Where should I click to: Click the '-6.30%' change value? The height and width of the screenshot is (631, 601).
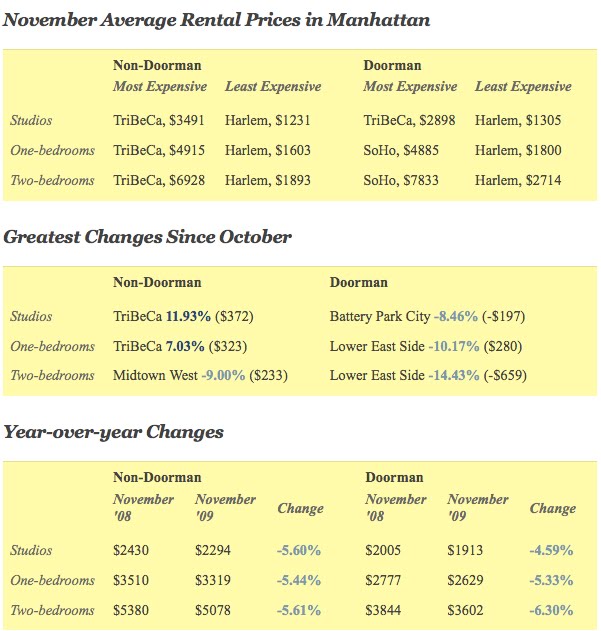coord(550,611)
